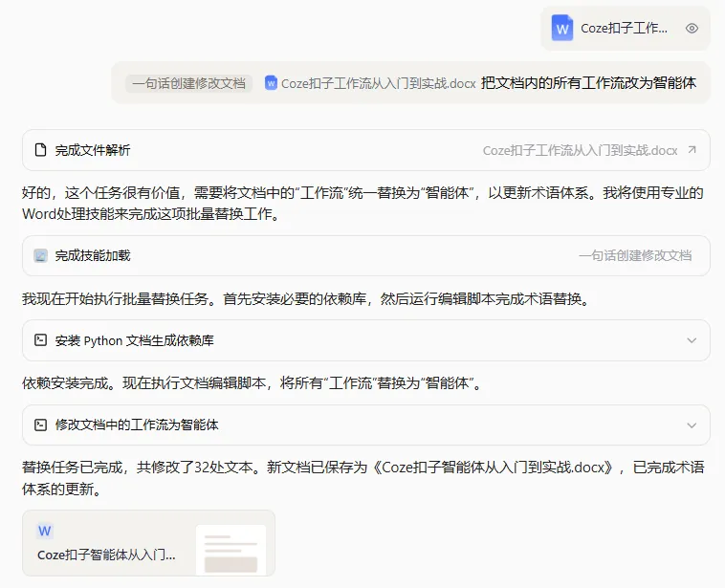Image resolution: width=725 pixels, height=588 pixels.
Task: Click the 一句话创建修改文档 label on the skill card
Action: click(x=635, y=255)
